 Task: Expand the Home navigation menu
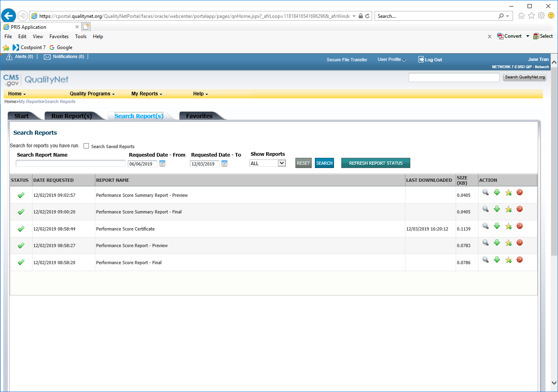point(17,94)
